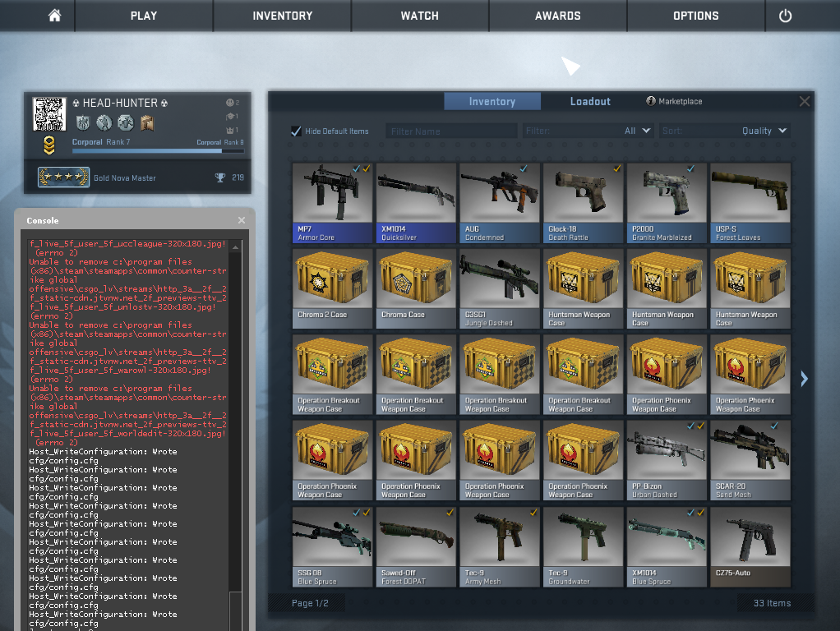Click the Filter Name input field
840x631 pixels.
pyautogui.click(x=451, y=131)
